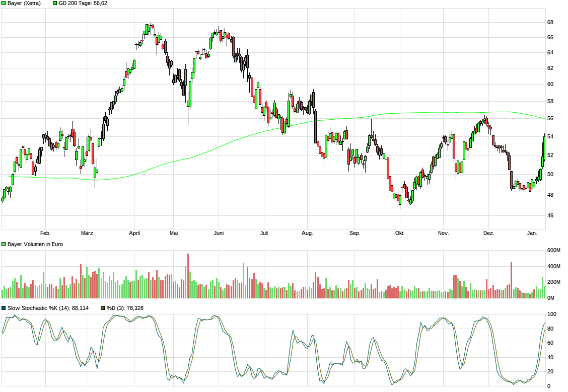The height and width of the screenshot is (392, 568).
Task: Click the green Bayer (Xetra) legend swatch
Action: pyautogui.click(x=4, y=3)
